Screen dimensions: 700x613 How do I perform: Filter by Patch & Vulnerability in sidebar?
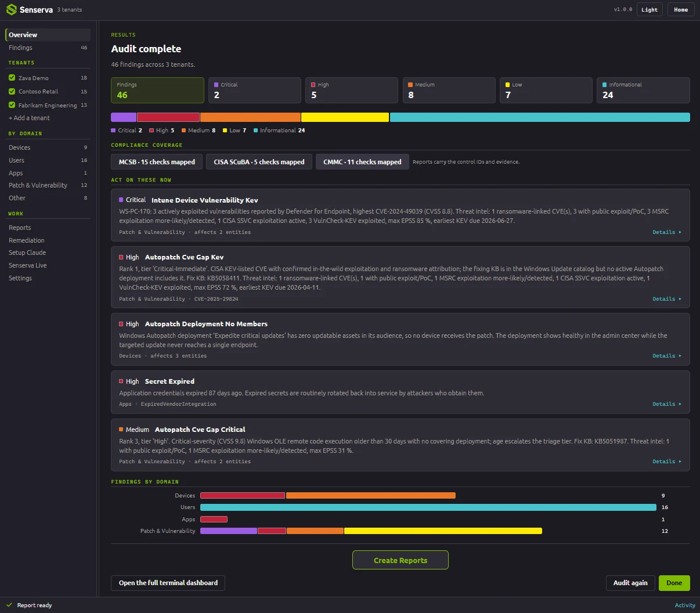48,185
